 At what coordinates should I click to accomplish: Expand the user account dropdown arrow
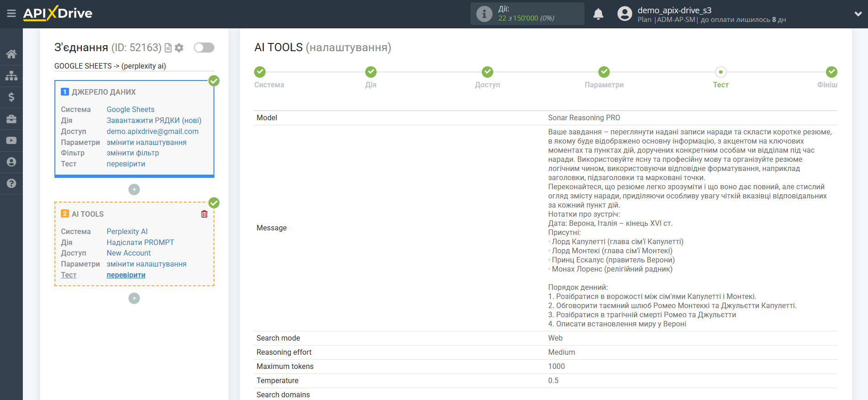[x=857, y=14]
